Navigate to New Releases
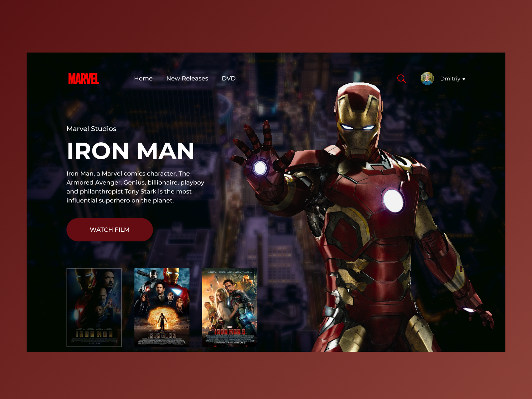 (187, 78)
